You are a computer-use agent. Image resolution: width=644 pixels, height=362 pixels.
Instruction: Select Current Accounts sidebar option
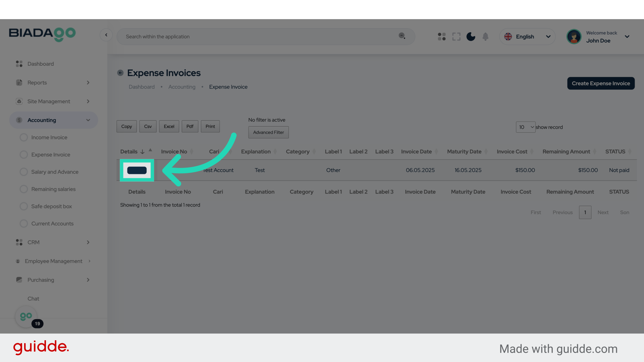coord(52,224)
